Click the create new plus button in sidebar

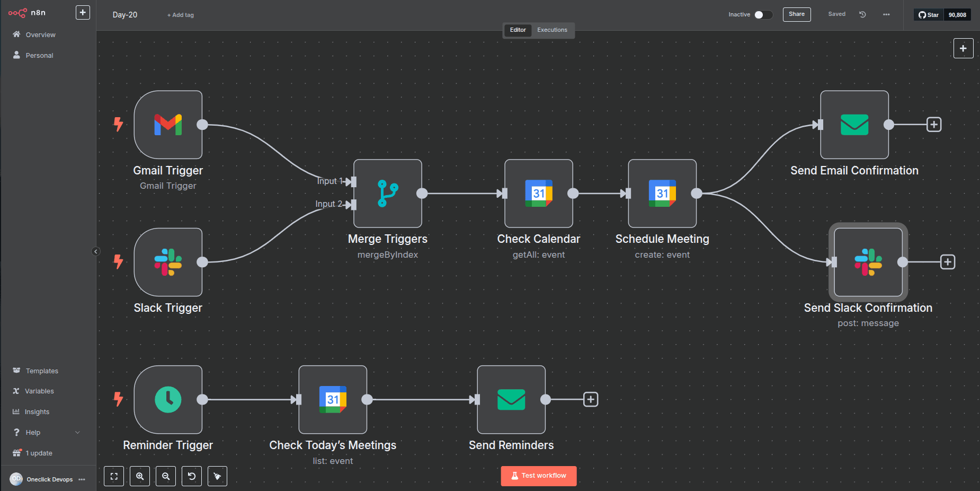[x=83, y=12]
